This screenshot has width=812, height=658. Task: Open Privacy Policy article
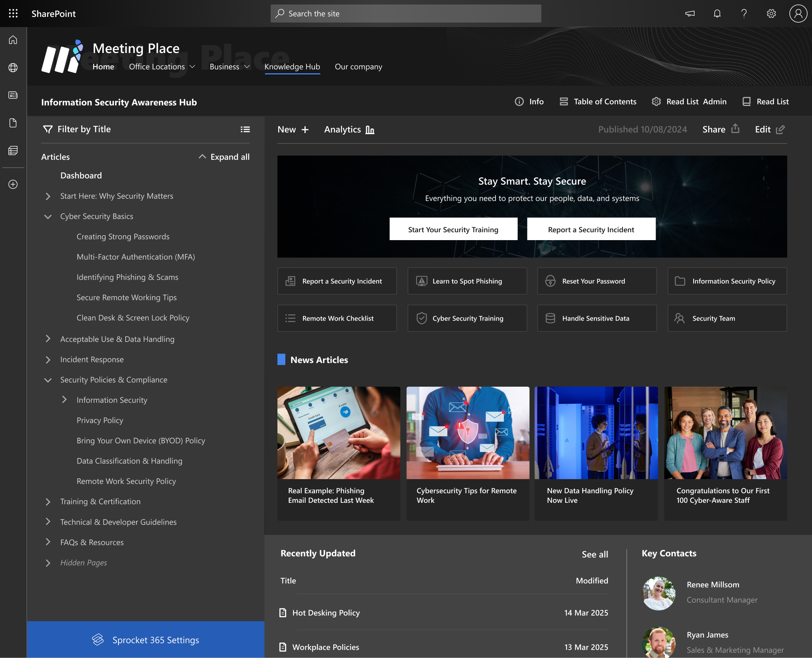tap(100, 420)
